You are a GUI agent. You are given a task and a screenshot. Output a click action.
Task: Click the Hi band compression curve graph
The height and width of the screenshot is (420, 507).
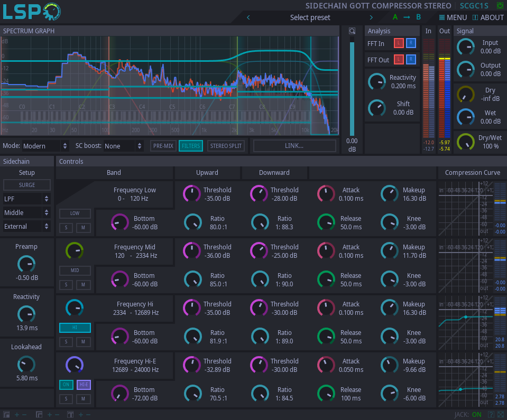point(466,322)
